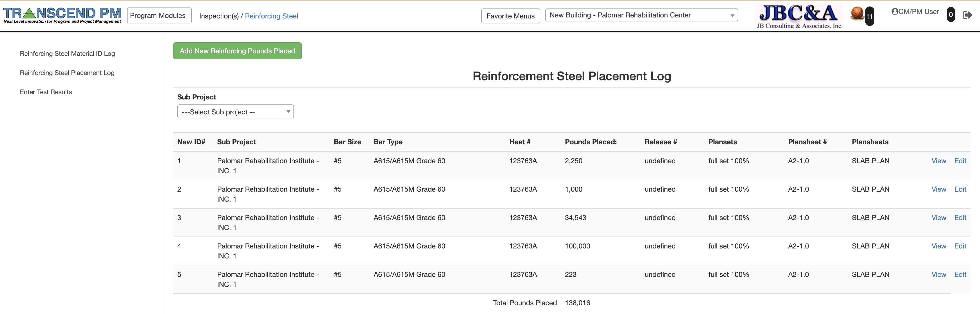View record with 1,000 pounds placed
Image resolution: width=980 pixels, height=314 pixels.
939,189
